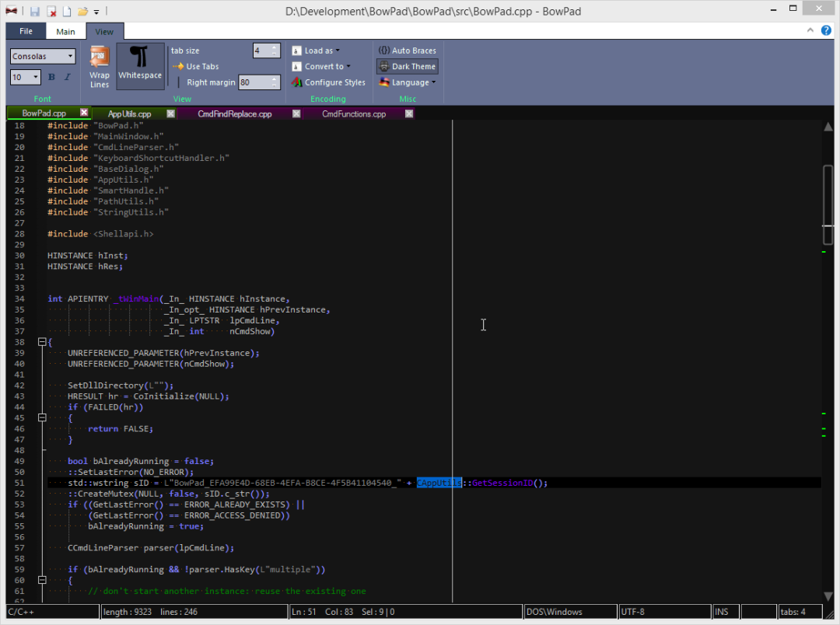The image size is (840, 625).
Task: Collapse the code fold at line 45
Action: 42,417
